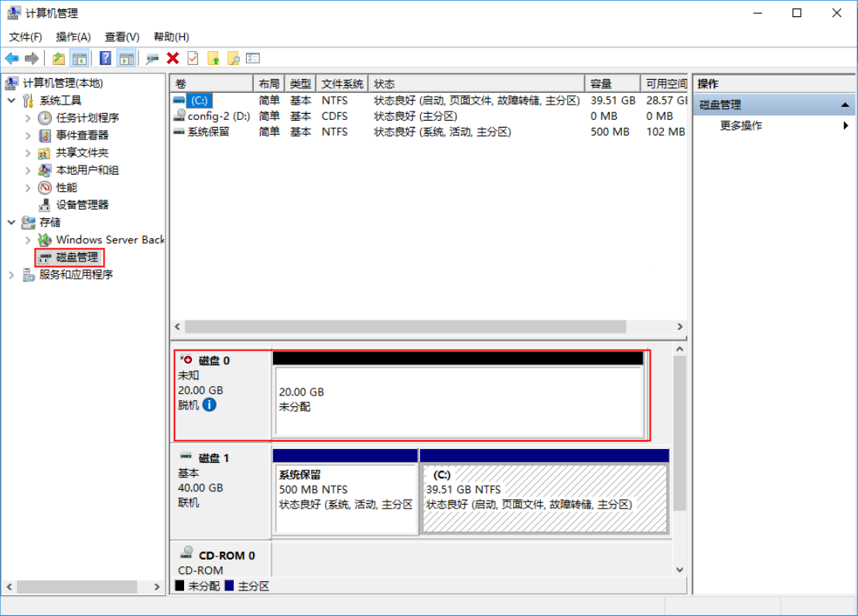858x616 pixels.
Task: Click the properties check page toolbar icon
Action: click(x=193, y=58)
